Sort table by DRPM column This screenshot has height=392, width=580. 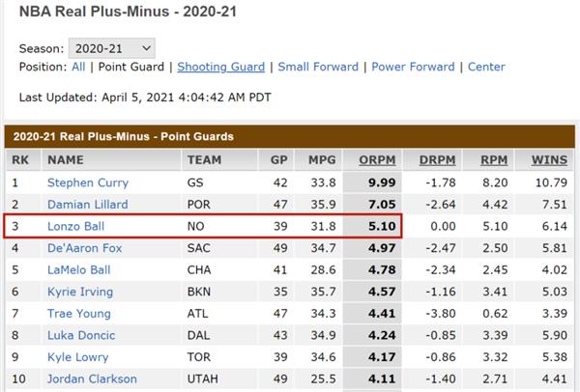click(437, 160)
